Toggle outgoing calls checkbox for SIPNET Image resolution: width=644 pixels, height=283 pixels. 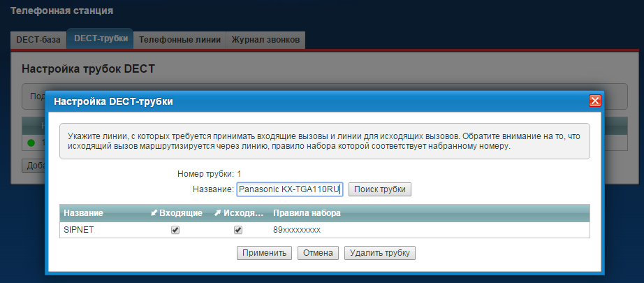point(238,230)
